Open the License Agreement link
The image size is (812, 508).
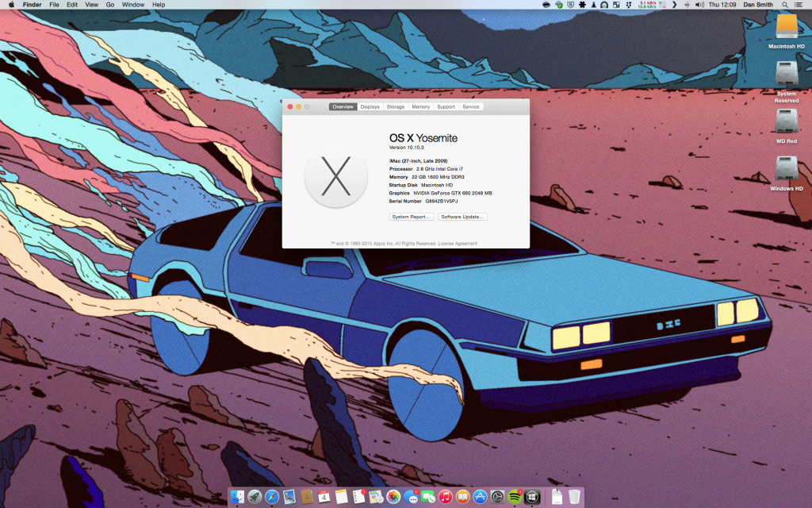[x=458, y=243]
